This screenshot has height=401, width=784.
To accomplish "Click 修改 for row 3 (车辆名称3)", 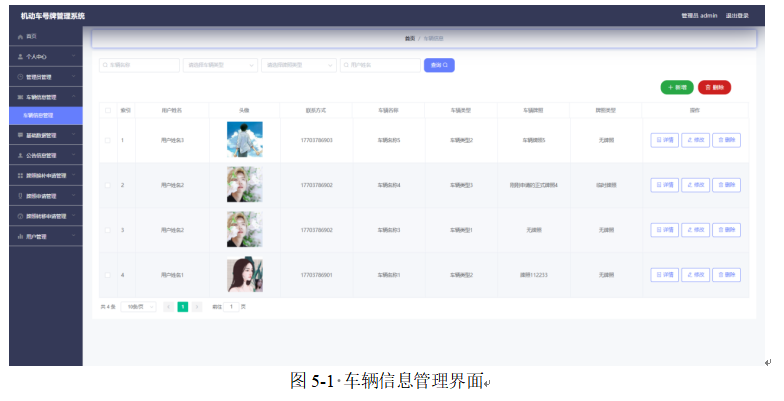I will (x=696, y=230).
